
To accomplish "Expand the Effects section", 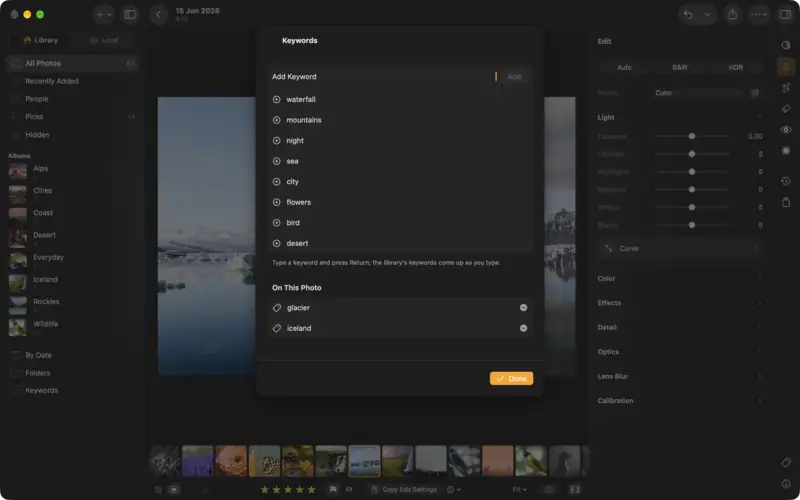I will 680,303.
